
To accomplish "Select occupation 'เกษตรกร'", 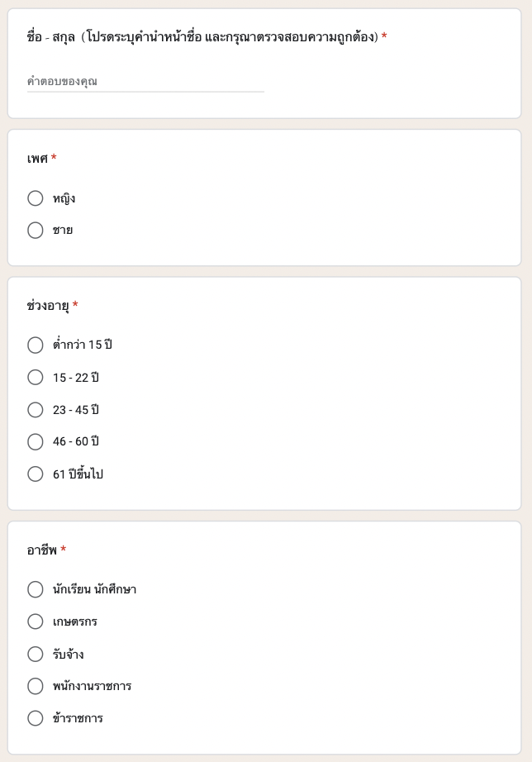I will point(36,622).
